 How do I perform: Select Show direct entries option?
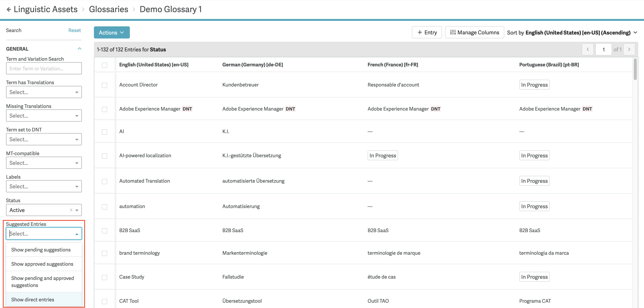click(33, 299)
